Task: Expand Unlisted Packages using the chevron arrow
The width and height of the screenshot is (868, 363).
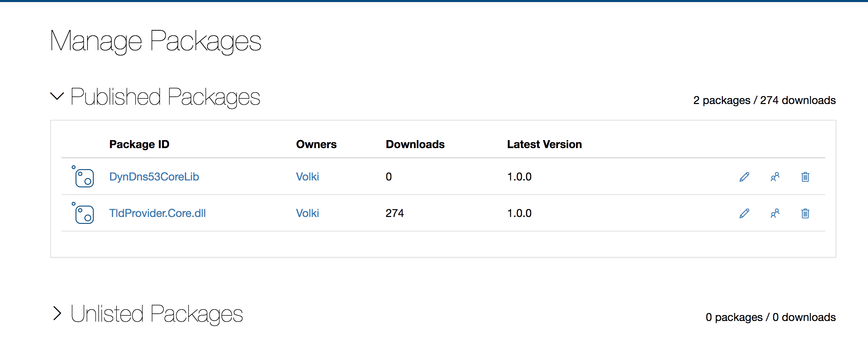Action: coord(57,313)
